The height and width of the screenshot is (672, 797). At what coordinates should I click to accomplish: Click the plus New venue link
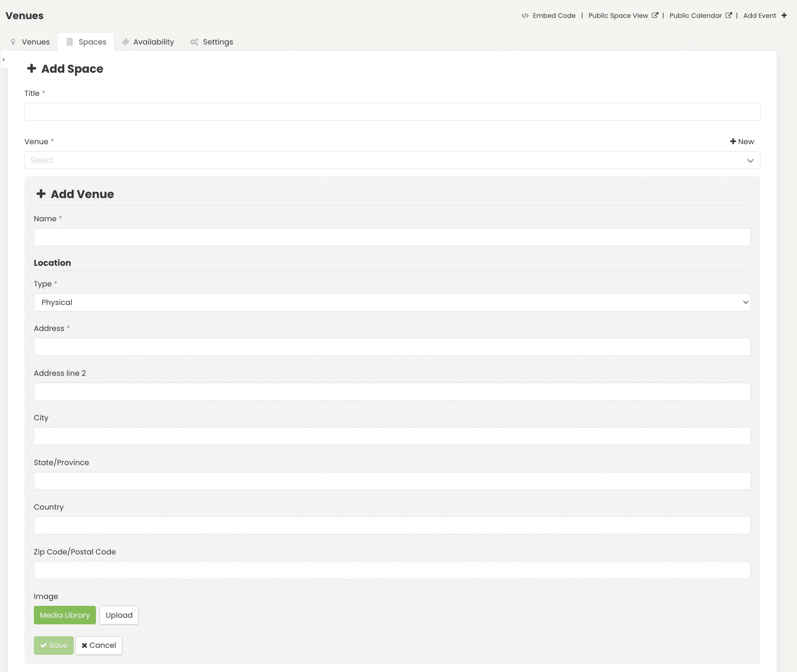pos(742,142)
